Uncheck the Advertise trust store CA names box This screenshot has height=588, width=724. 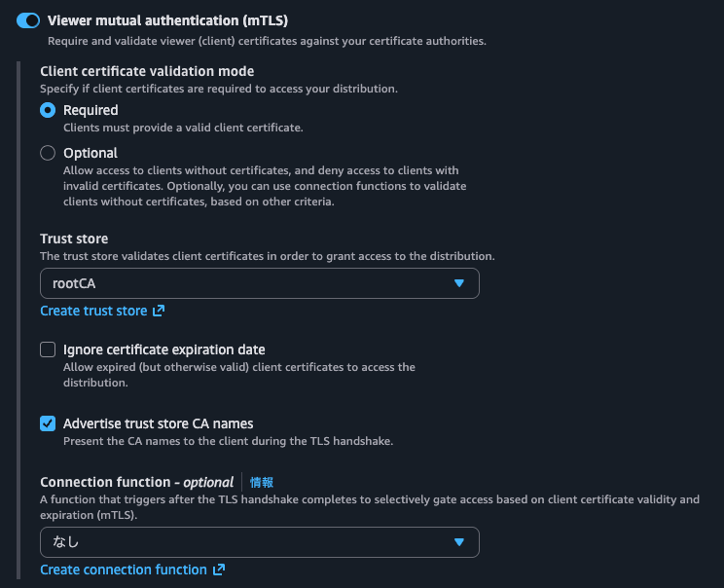pyautogui.click(x=48, y=423)
